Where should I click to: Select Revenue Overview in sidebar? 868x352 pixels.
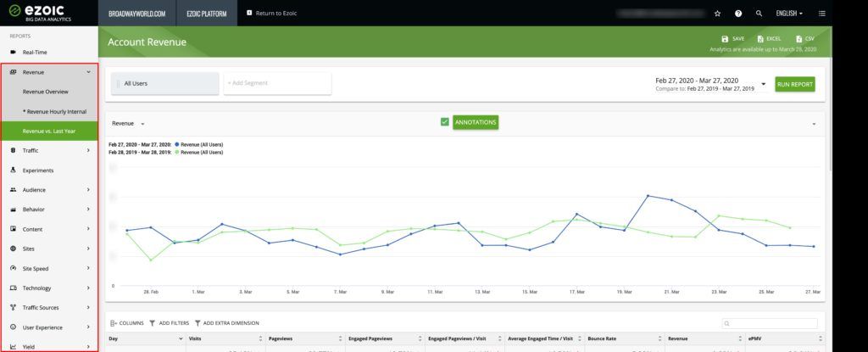46,92
